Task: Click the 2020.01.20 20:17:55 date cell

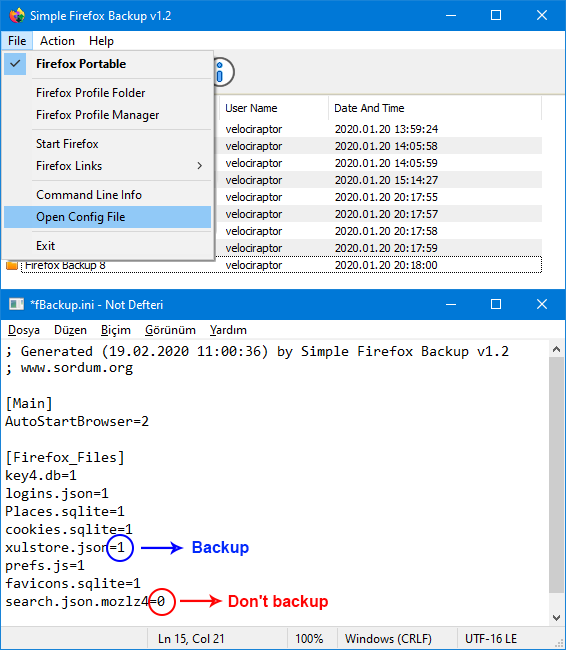Action: (386, 197)
